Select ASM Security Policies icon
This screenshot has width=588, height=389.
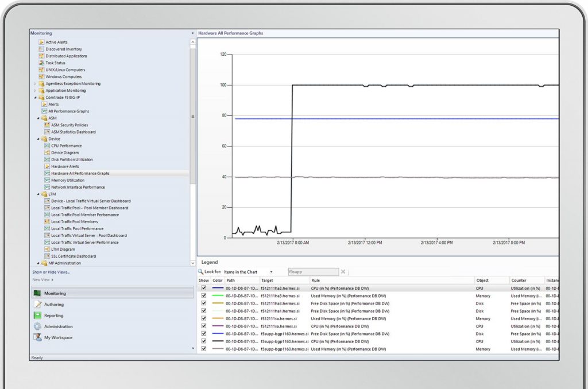pos(47,125)
